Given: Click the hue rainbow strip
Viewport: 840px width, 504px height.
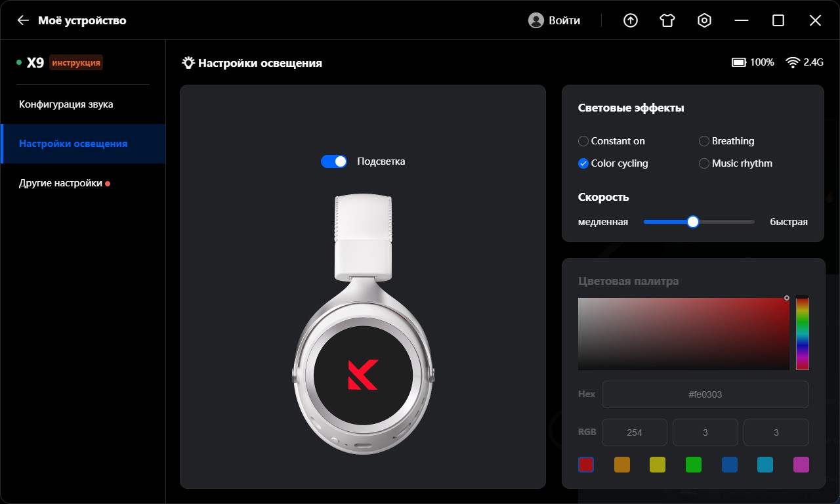Looking at the screenshot, I should tap(802, 334).
